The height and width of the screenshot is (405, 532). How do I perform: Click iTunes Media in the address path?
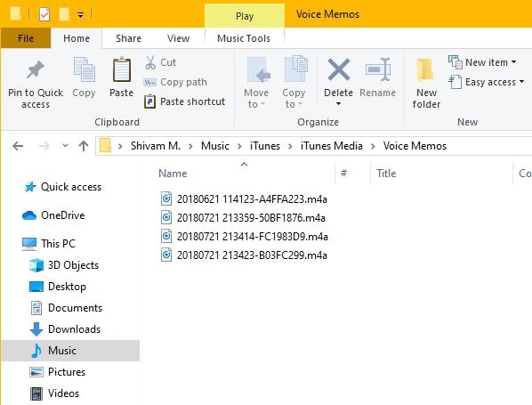[x=332, y=146]
